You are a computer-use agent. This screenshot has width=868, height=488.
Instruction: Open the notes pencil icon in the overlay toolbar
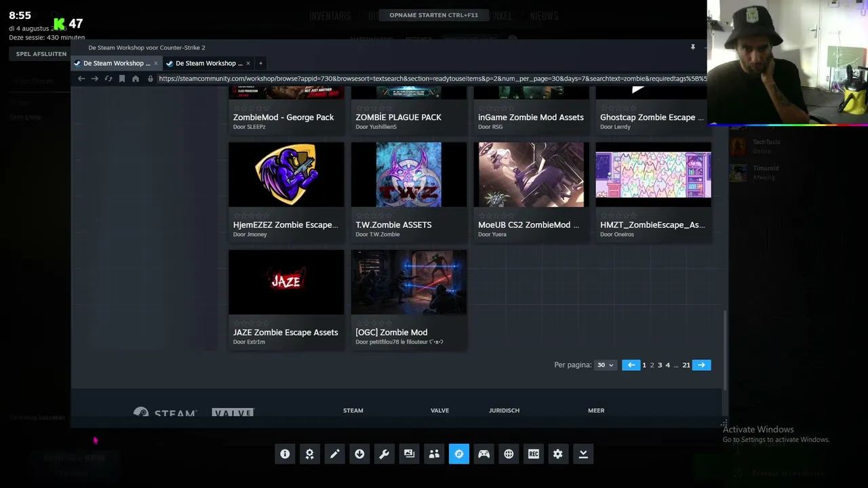pos(335,454)
